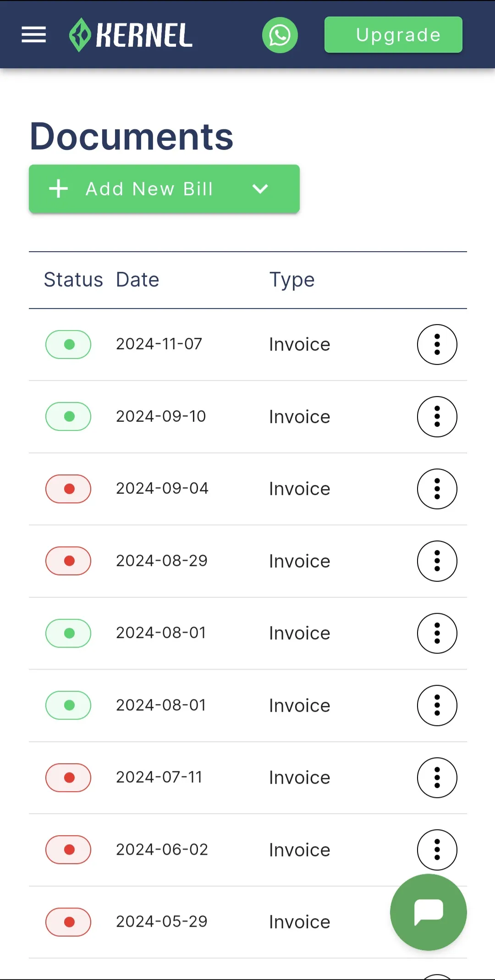Open more options for 2024-08-29 invoice
The width and height of the screenshot is (495, 980).
(437, 561)
